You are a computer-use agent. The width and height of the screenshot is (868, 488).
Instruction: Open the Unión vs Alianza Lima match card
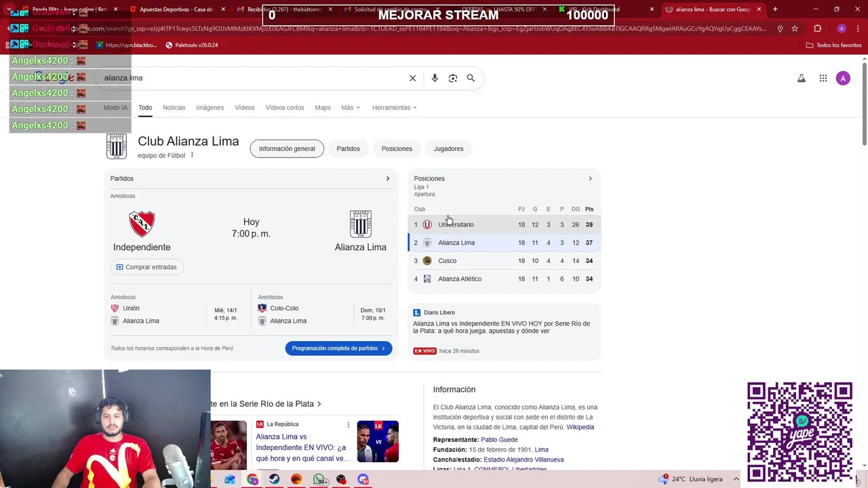(176, 309)
